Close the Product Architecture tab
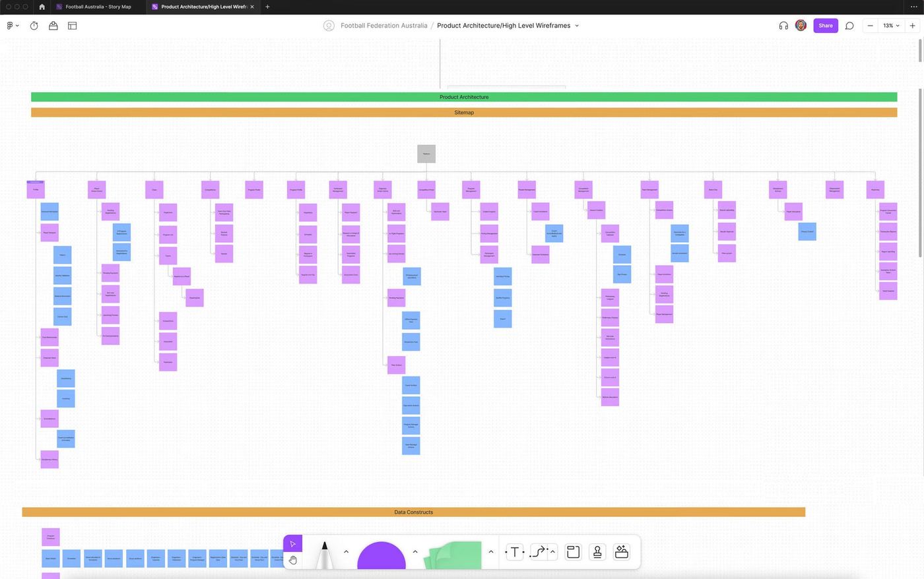The width and height of the screenshot is (924, 579). coord(252,7)
